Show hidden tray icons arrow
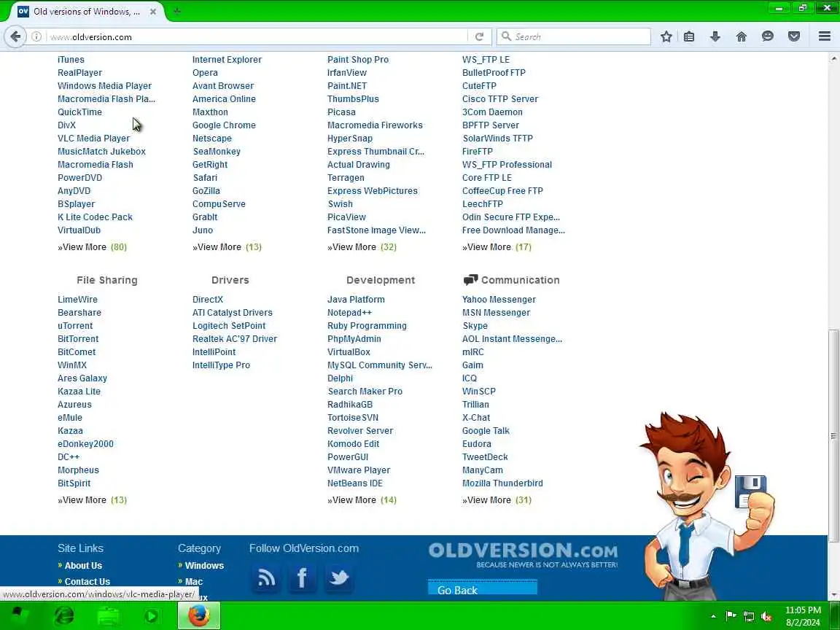 [x=713, y=616]
